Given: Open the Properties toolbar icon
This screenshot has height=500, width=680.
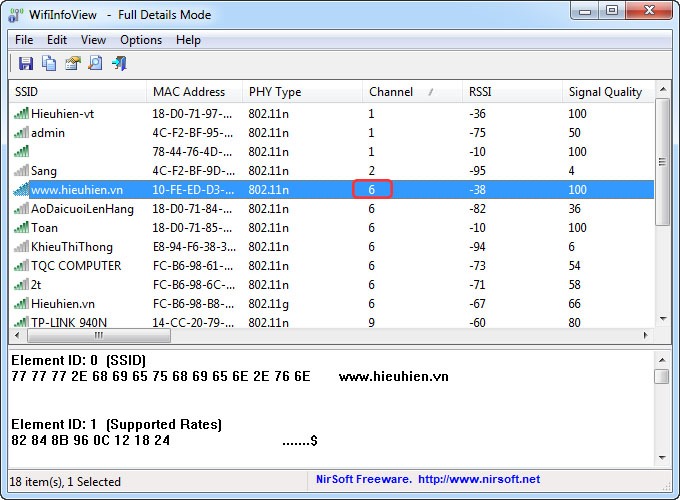Looking at the screenshot, I should (x=72, y=64).
